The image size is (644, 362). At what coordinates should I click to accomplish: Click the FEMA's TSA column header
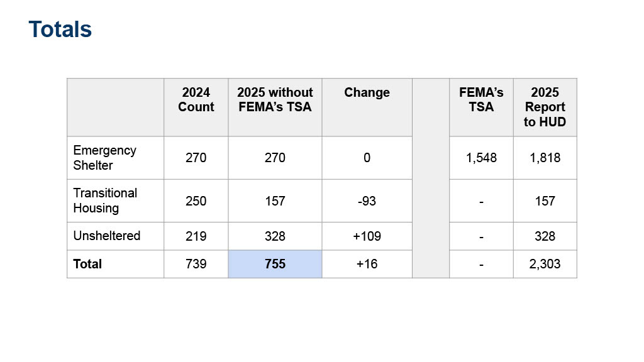point(481,100)
